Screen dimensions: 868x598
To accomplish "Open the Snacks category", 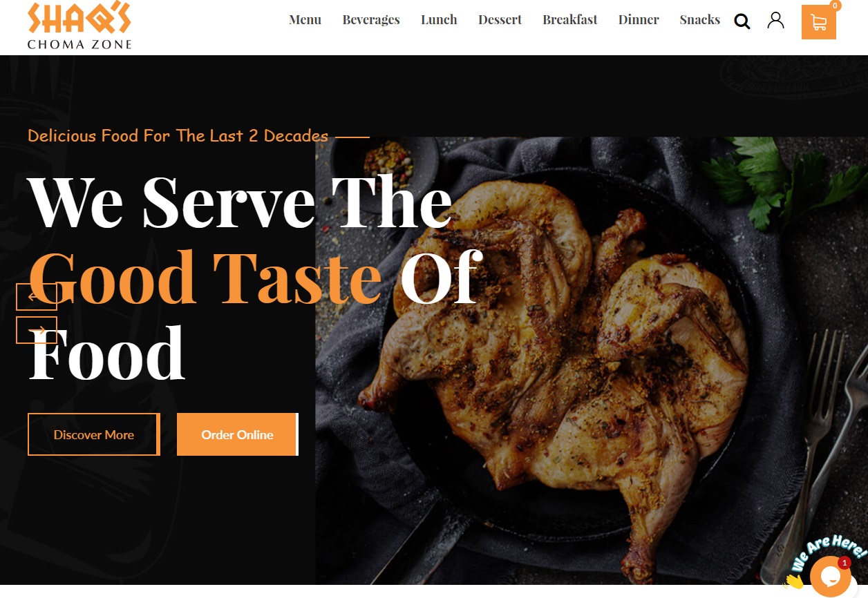I will (x=699, y=20).
